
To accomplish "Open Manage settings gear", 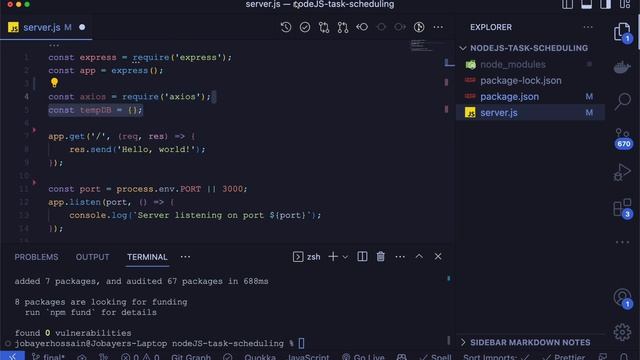I will pos(622,332).
